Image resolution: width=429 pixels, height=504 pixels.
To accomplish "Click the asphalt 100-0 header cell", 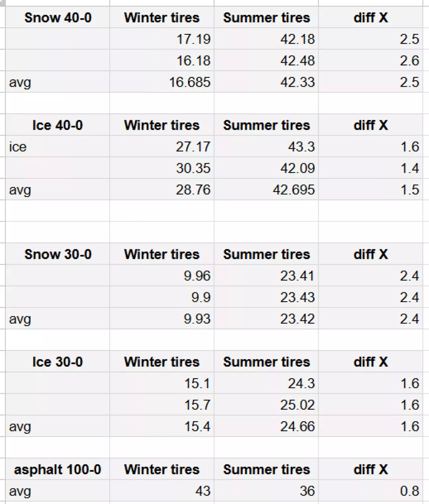I will pyautogui.click(x=58, y=469).
